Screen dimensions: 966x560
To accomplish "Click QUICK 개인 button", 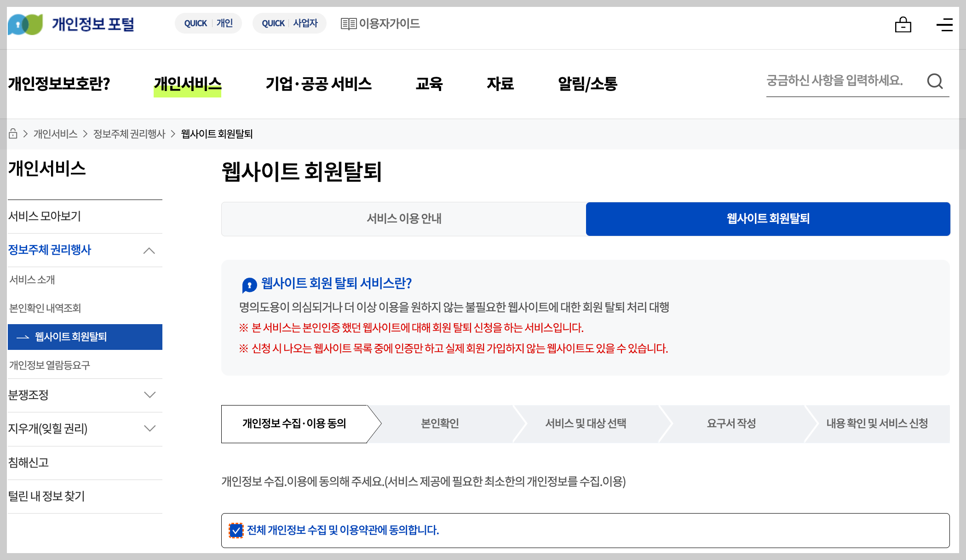I will click(208, 23).
